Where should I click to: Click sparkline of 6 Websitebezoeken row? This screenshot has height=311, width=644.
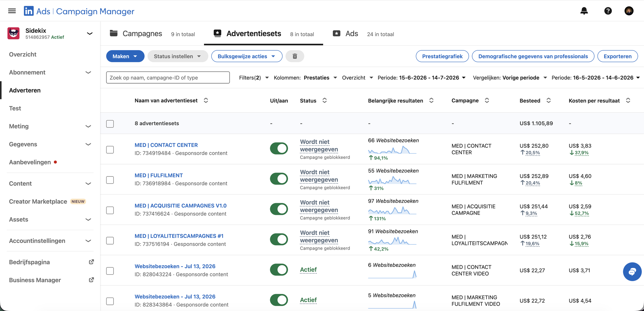point(392,274)
